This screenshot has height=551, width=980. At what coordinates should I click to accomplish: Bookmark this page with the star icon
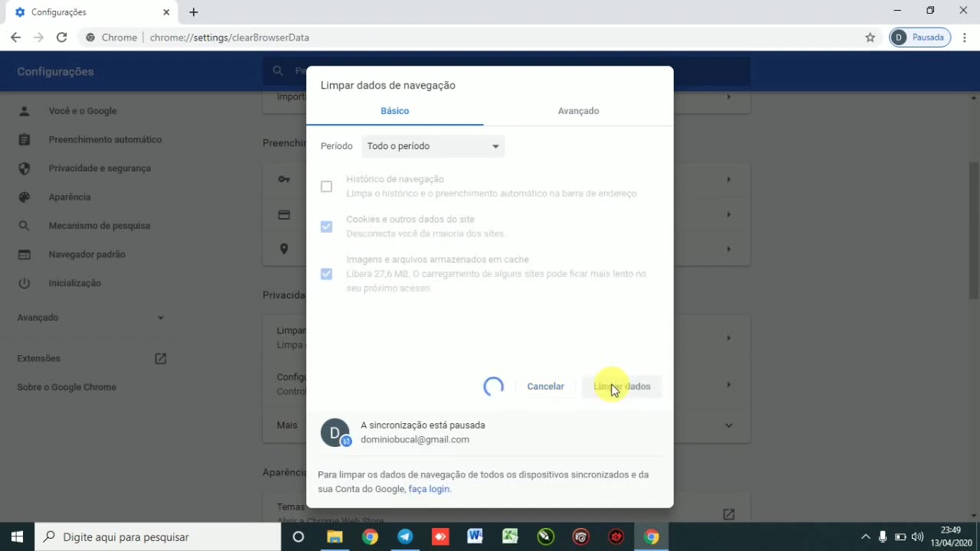click(870, 37)
